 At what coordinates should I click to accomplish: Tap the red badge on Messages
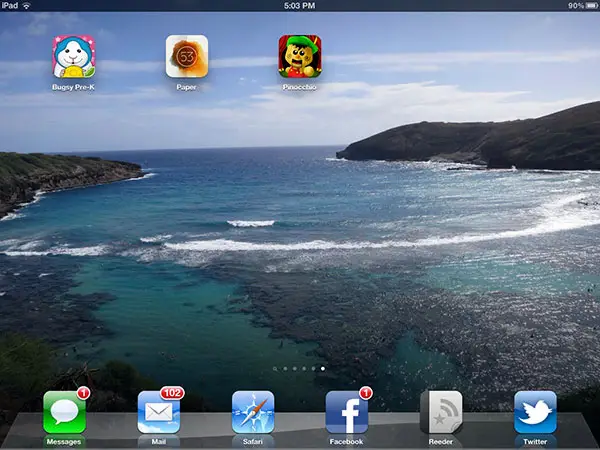point(83,393)
